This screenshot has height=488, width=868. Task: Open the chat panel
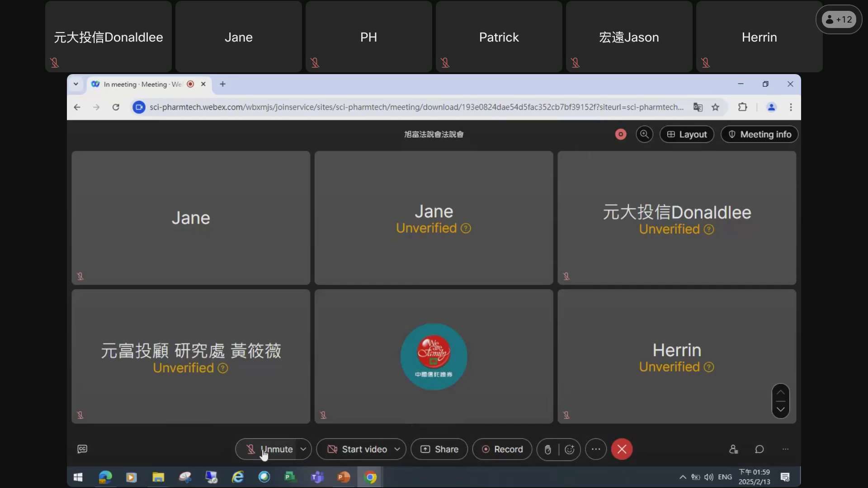click(x=759, y=450)
